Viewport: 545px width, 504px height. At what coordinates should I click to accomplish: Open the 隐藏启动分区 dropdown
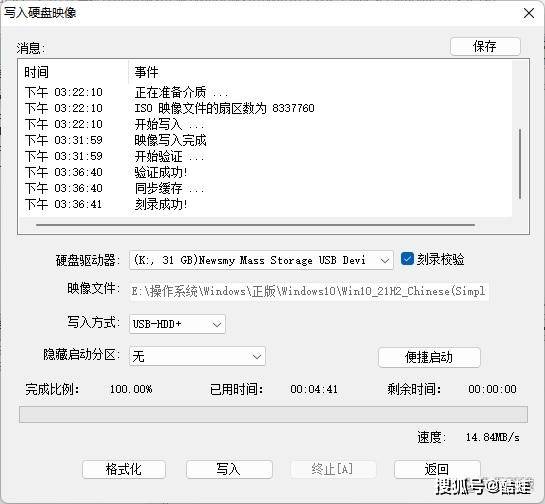[197, 356]
